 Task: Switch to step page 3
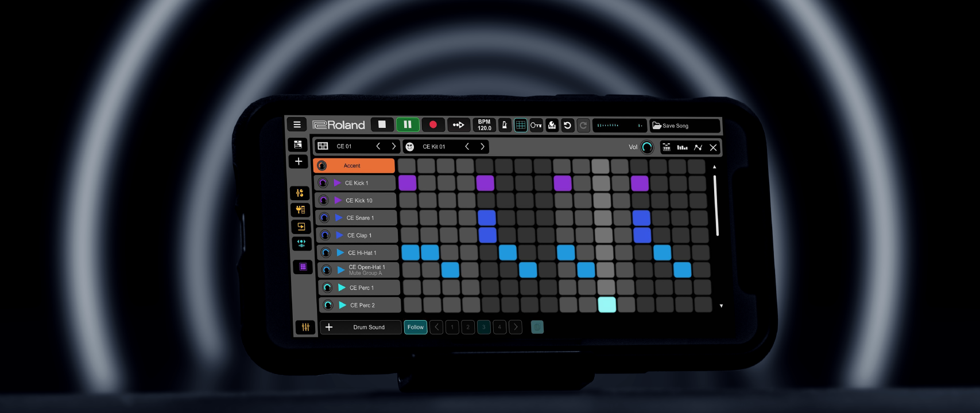484,327
